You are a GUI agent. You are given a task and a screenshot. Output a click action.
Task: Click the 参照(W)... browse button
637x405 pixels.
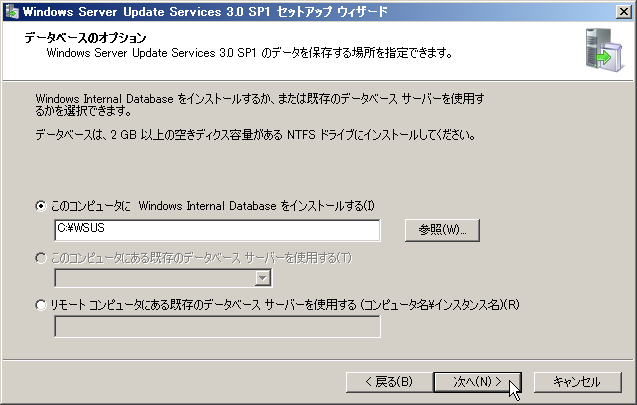(442, 230)
